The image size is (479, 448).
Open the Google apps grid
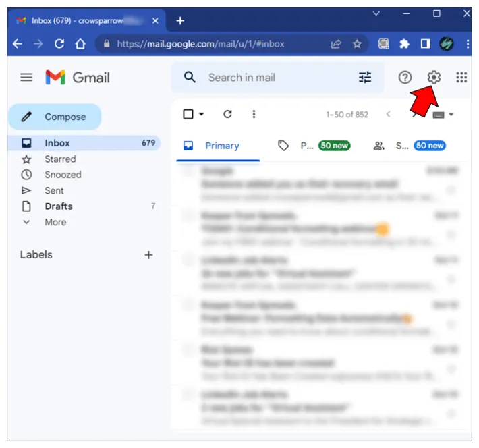461,78
